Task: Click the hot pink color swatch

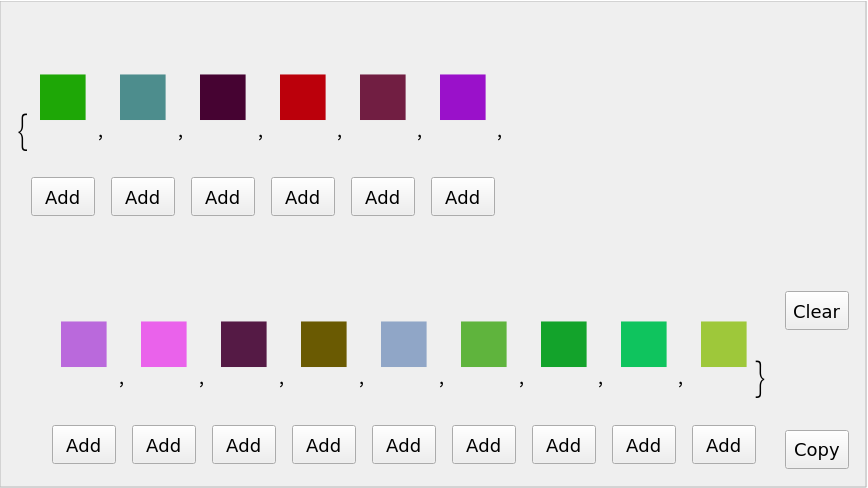Action: [163, 344]
